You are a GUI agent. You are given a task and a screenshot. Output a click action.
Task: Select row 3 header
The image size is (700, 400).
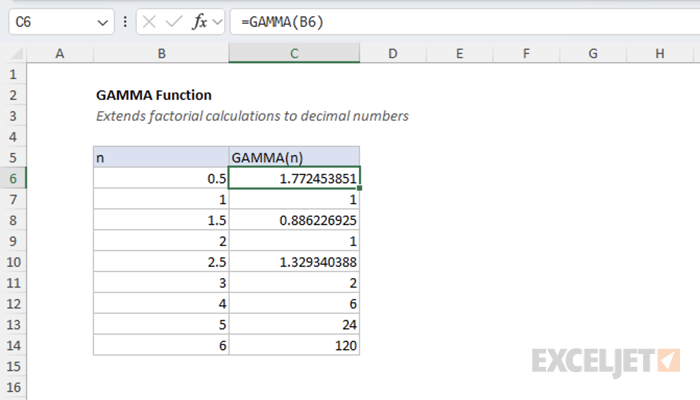pos(13,116)
